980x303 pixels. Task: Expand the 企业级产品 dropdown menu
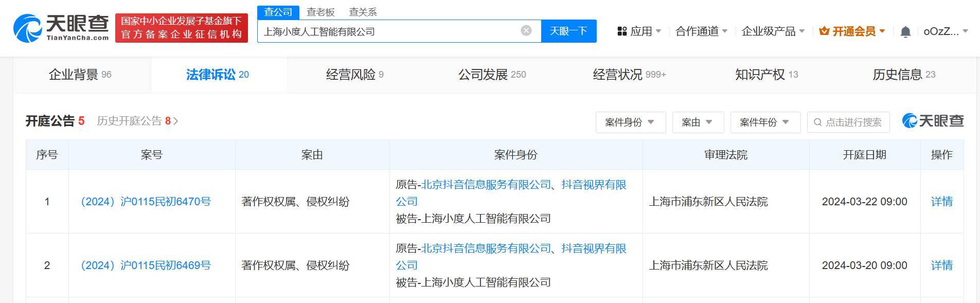tap(773, 31)
